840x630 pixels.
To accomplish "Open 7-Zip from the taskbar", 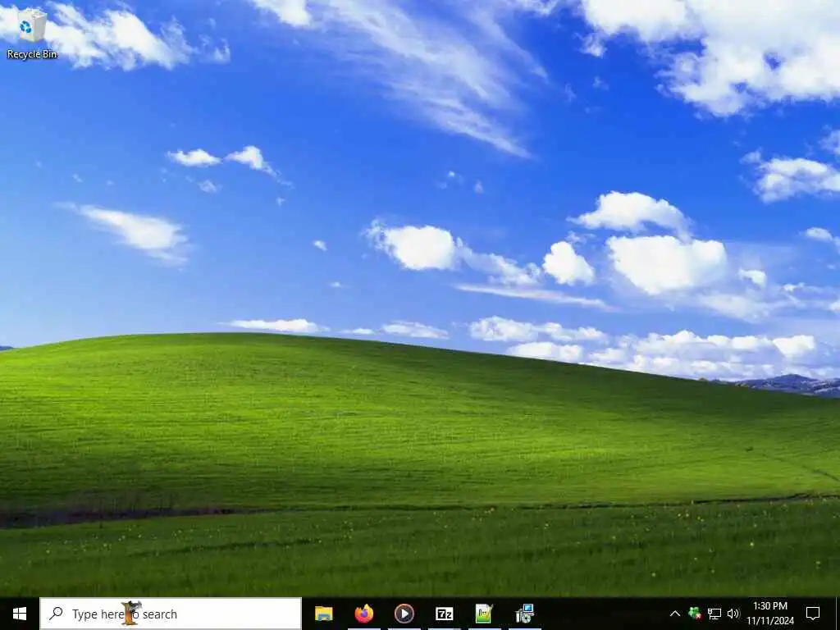I will point(444,614).
